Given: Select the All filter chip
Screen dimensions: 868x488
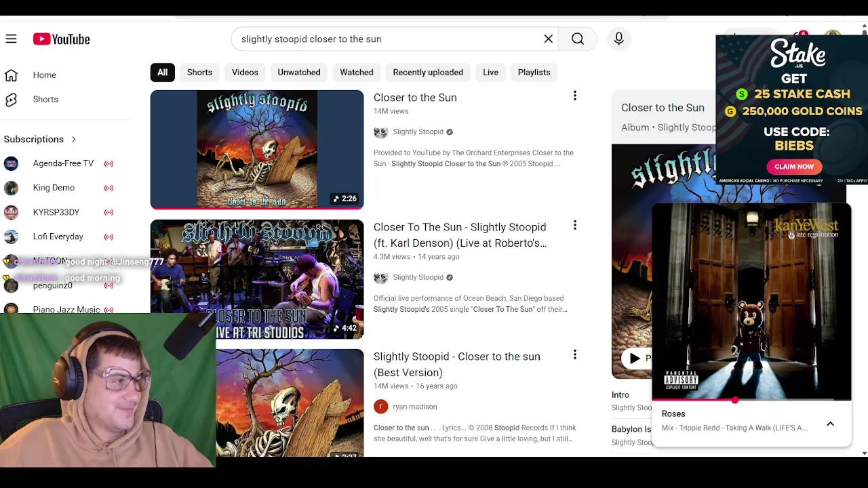Looking at the screenshot, I should [163, 73].
